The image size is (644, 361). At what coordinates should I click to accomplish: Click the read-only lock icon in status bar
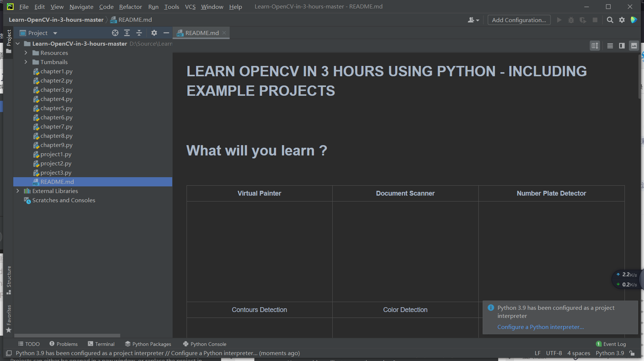pos(632,353)
